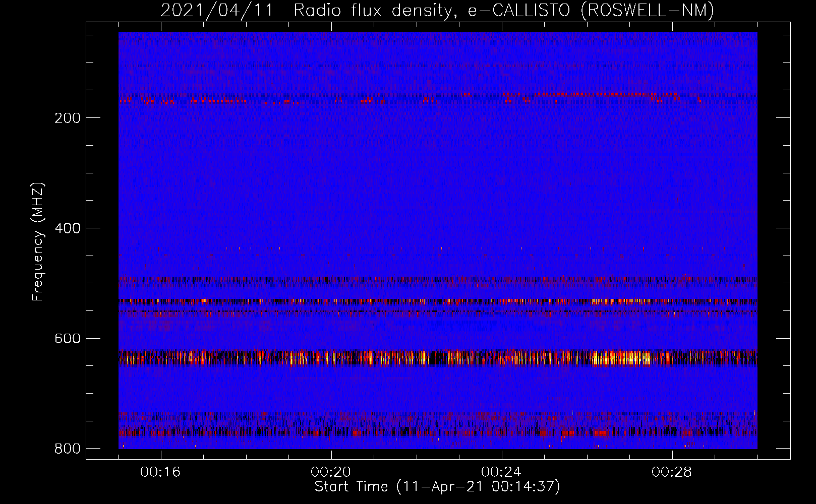816x504 pixels.
Task: Click the '600' frequency tick label
Action: pyautogui.click(x=68, y=339)
